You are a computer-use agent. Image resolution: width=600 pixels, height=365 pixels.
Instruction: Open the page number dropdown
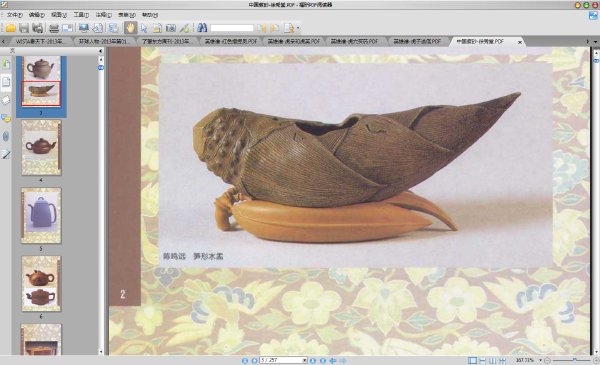pyautogui.click(x=304, y=360)
